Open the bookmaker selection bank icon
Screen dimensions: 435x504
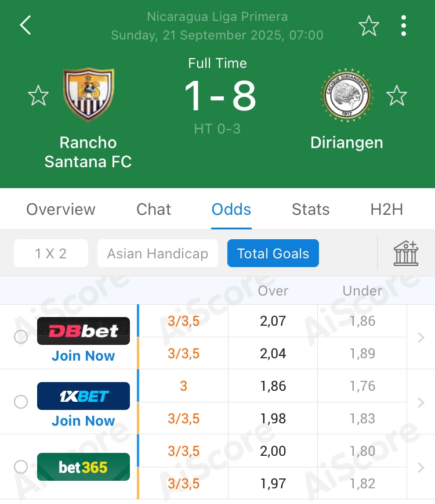(x=406, y=253)
